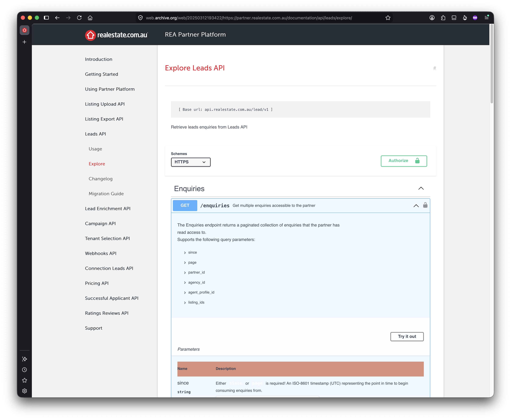Open Support page in side menu
511x420 pixels.
click(x=94, y=328)
